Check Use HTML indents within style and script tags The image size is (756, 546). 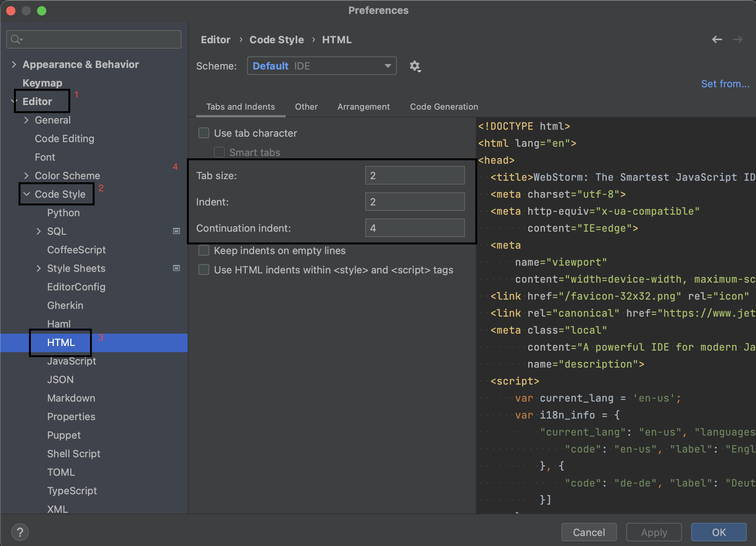(x=204, y=270)
